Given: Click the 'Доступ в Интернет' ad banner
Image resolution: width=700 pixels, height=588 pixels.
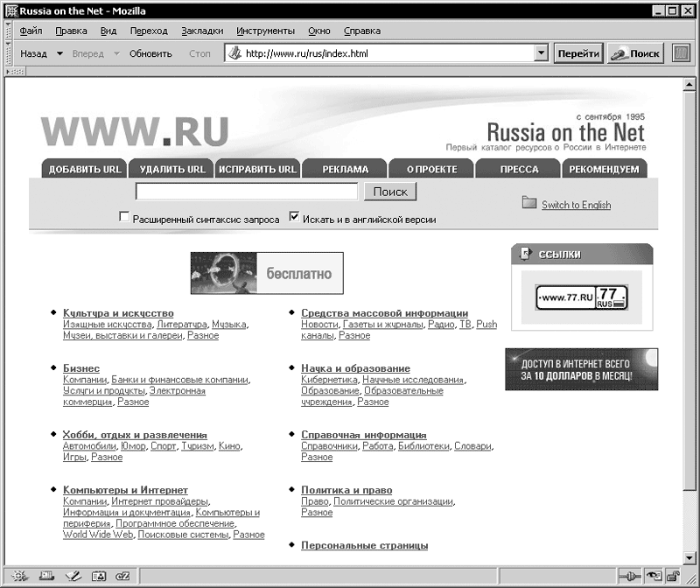Looking at the screenshot, I should pyautogui.click(x=582, y=369).
